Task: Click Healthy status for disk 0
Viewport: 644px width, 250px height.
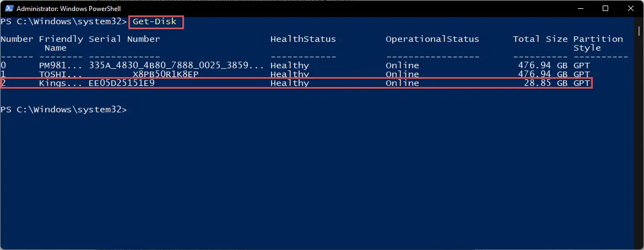Action: click(x=290, y=66)
